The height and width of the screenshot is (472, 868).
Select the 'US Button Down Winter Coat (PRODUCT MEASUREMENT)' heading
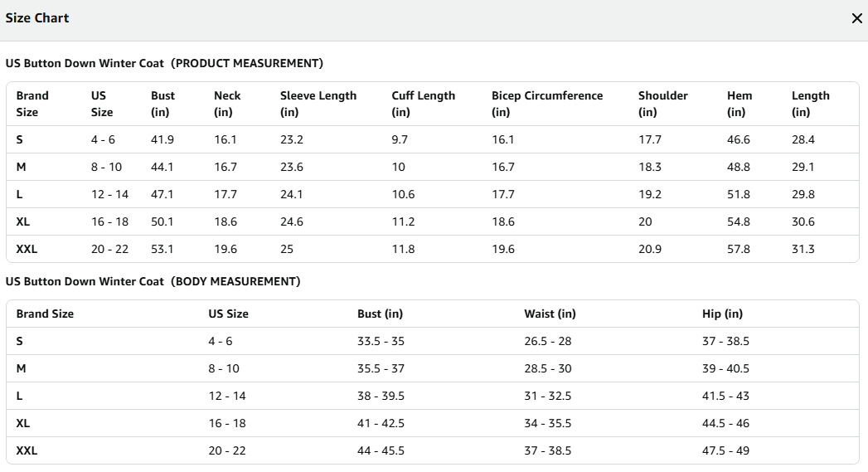164,63
